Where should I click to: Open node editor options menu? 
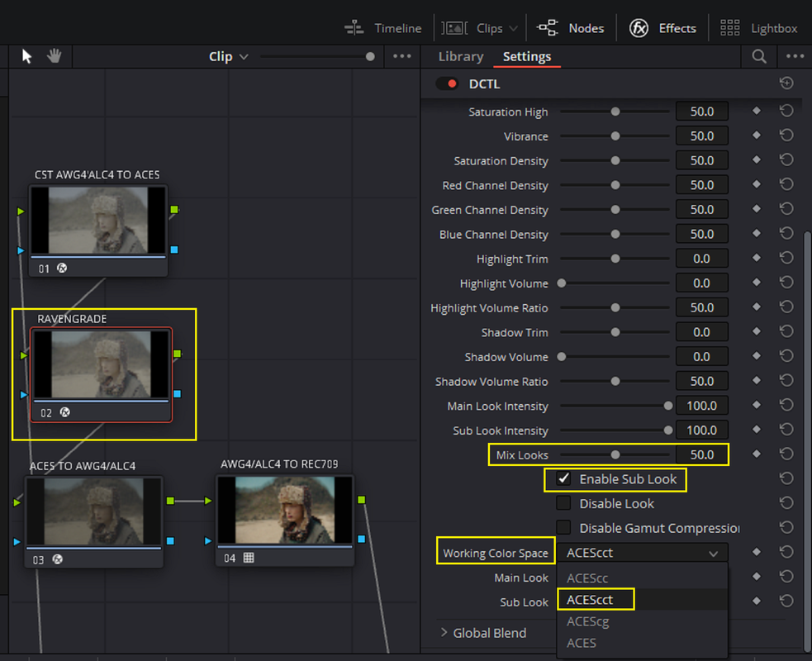tap(401, 56)
